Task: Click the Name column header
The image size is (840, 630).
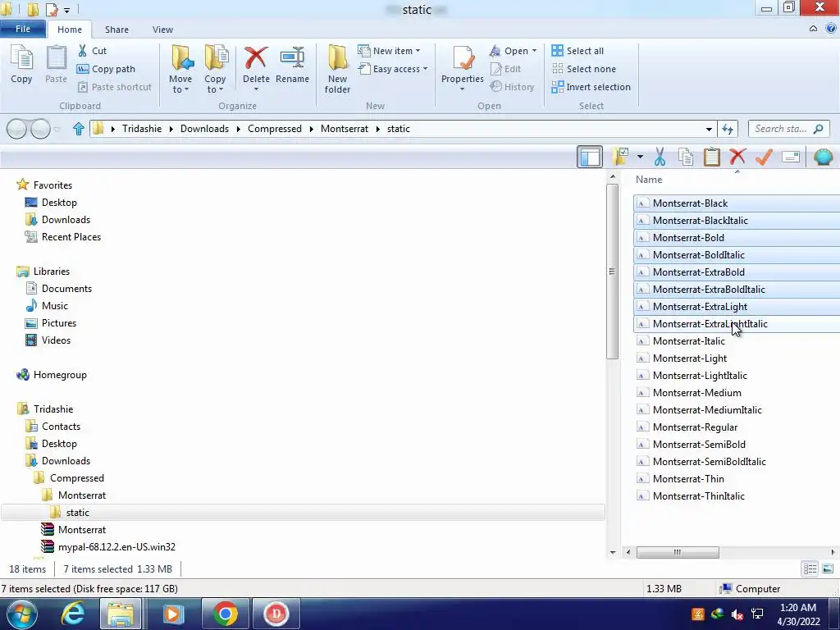Action: (649, 180)
